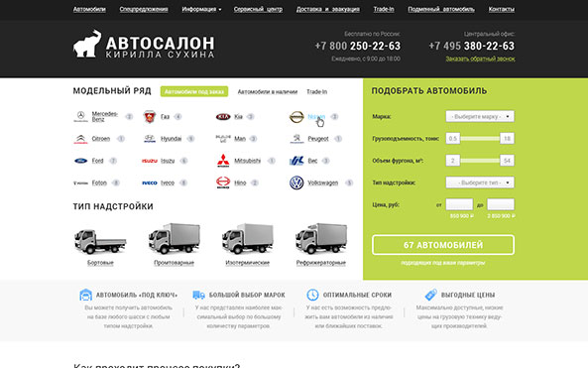Image resolution: width=588 pixels, height=368 pixels.
Task: Expand the Информация menu
Action: 201,9
